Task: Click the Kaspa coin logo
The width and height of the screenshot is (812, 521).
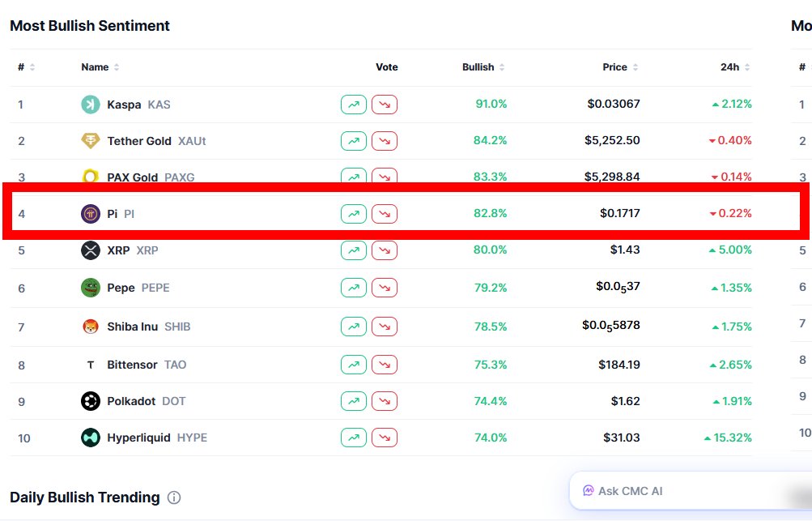Action: [x=91, y=105]
